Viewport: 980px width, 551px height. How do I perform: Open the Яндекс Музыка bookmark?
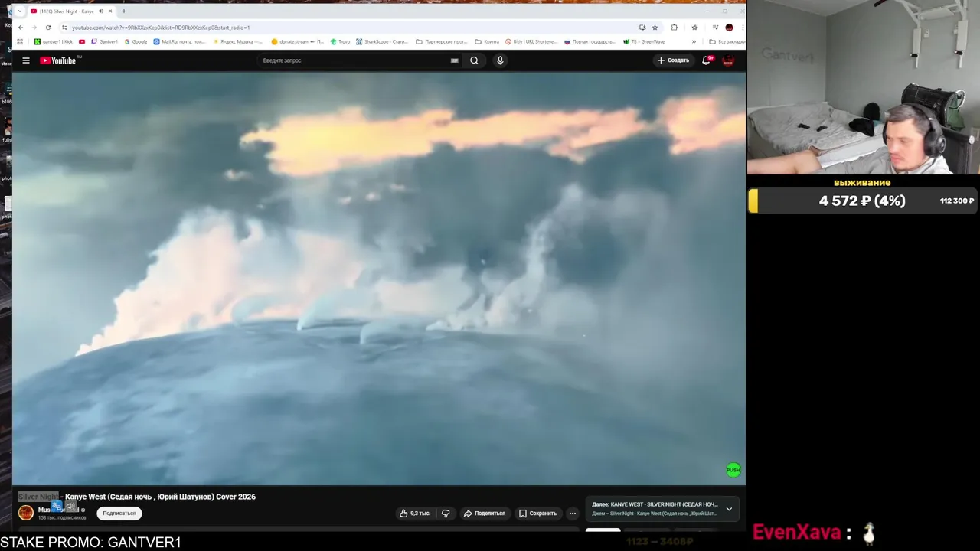pyautogui.click(x=238, y=42)
